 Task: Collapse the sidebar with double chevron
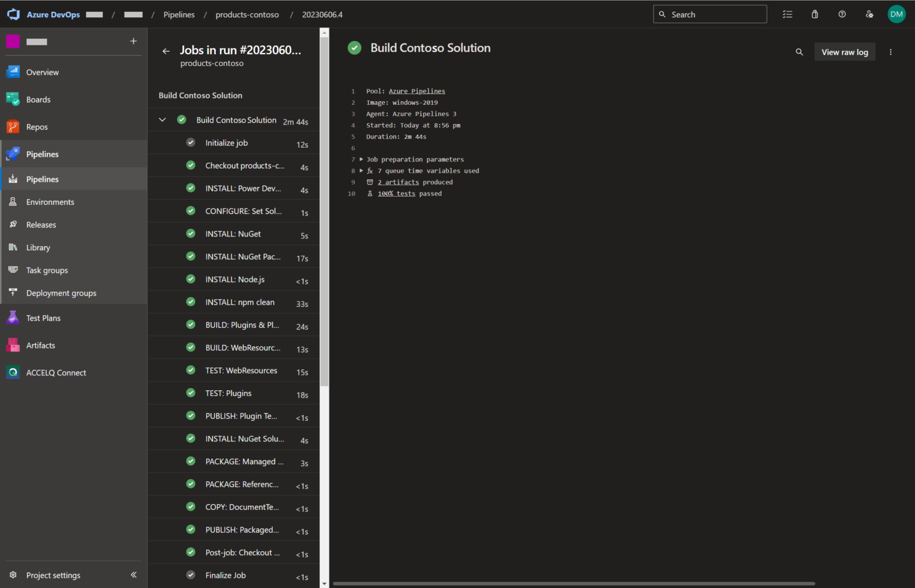pos(133,575)
